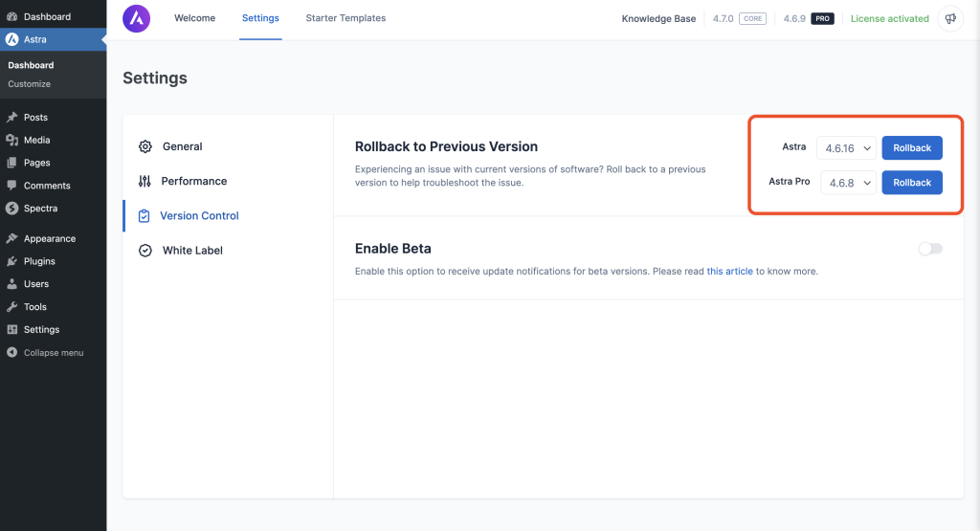Click the License activated text
The width and height of the screenshot is (980, 531).
pyautogui.click(x=890, y=19)
